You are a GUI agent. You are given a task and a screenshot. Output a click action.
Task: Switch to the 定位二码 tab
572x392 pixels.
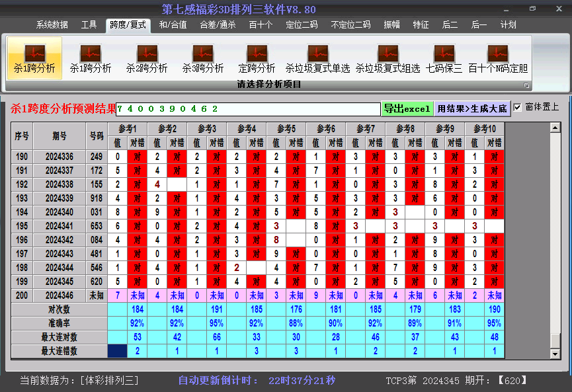click(x=302, y=25)
